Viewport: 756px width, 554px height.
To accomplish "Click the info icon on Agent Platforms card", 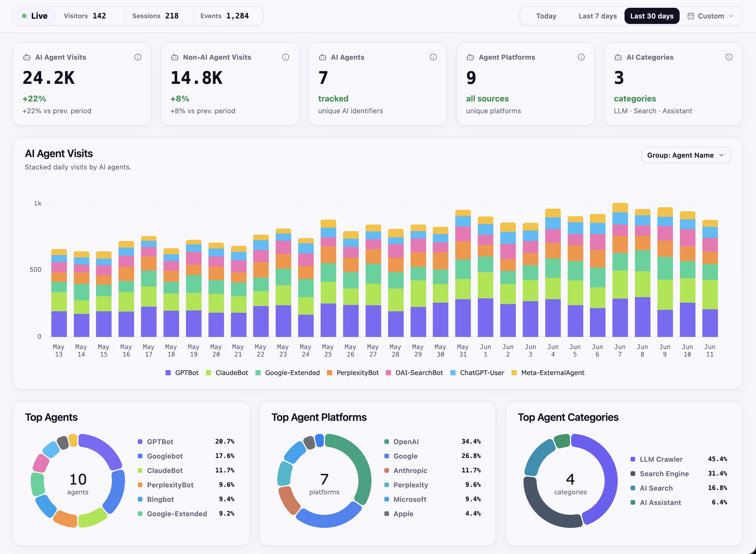I will [x=581, y=57].
